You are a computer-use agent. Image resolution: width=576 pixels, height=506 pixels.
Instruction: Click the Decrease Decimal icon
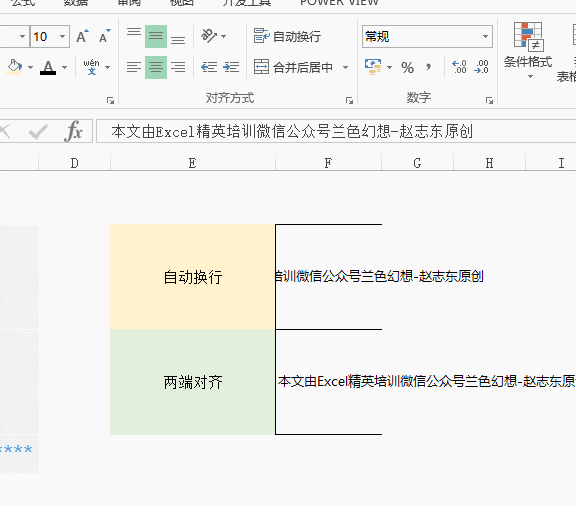pyautogui.click(x=482, y=67)
